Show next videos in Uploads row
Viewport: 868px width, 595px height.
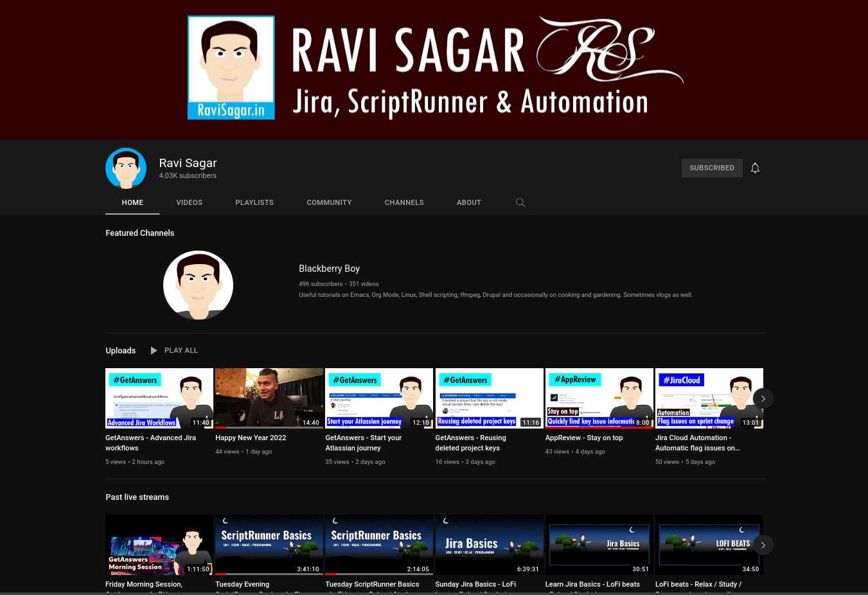(x=763, y=398)
